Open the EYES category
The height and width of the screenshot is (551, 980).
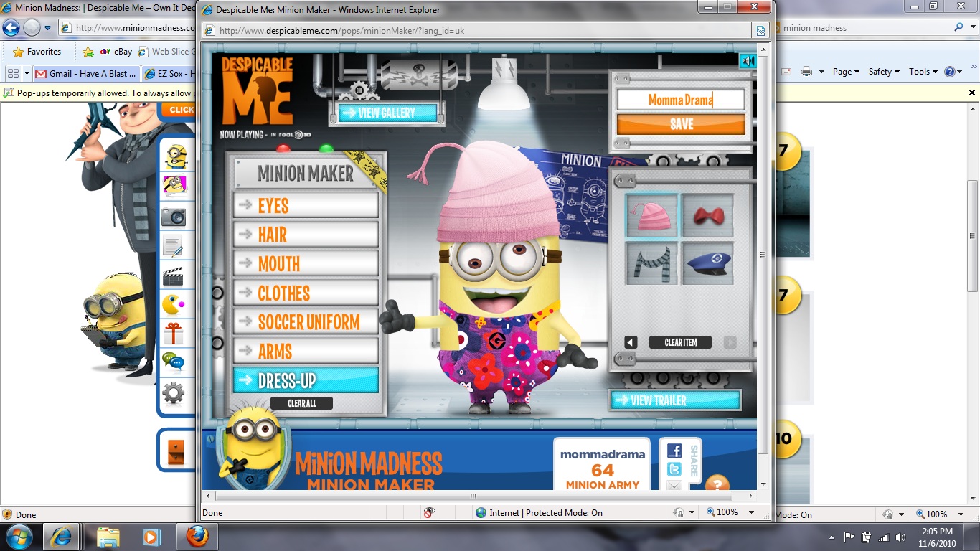pyautogui.click(x=306, y=206)
